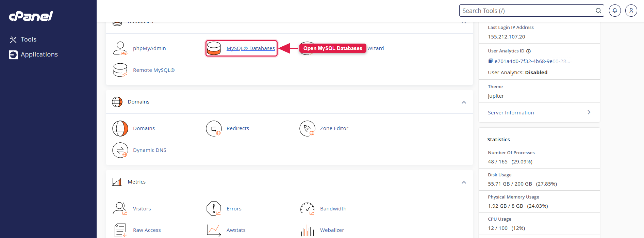Open the MySQL® Databases link
644x238 pixels.
(x=251, y=48)
